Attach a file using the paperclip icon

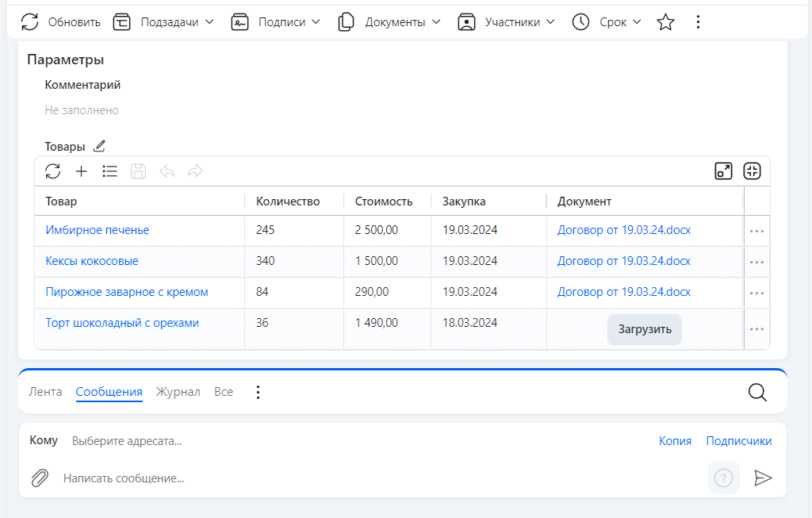(x=40, y=478)
